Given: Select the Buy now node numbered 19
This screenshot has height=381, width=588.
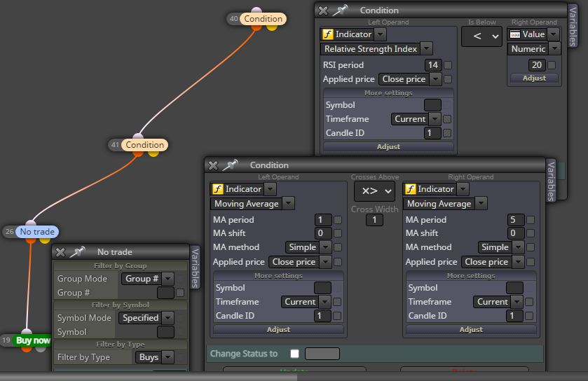Looking at the screenshot, I should pyautogui.click(x=33, y=340).
